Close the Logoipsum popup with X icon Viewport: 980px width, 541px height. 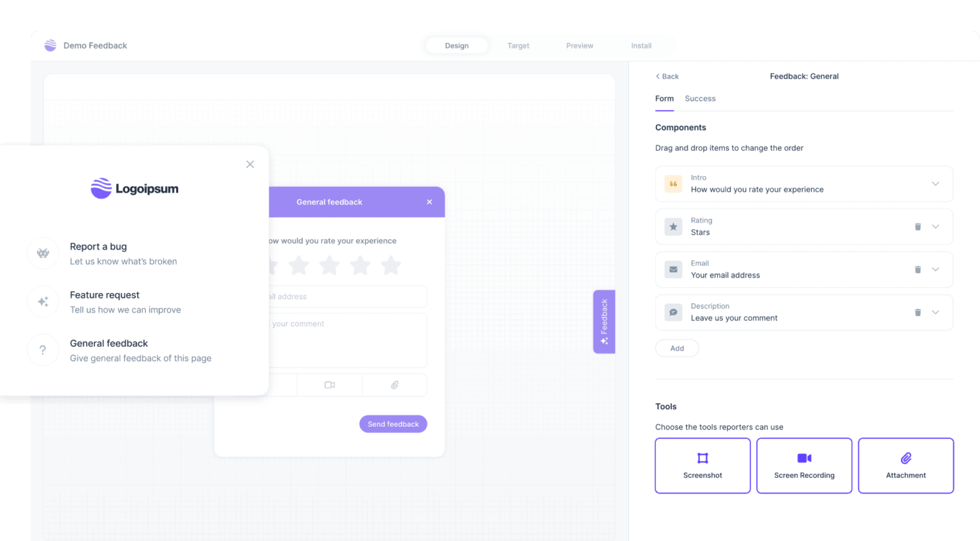click(250, 165)
